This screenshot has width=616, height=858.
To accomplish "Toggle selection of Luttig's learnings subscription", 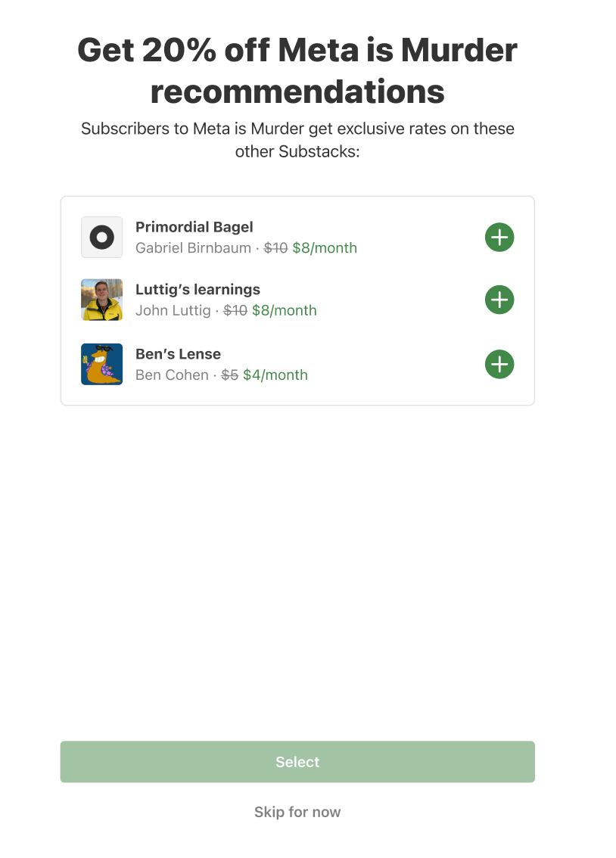I will click(499, 300).
